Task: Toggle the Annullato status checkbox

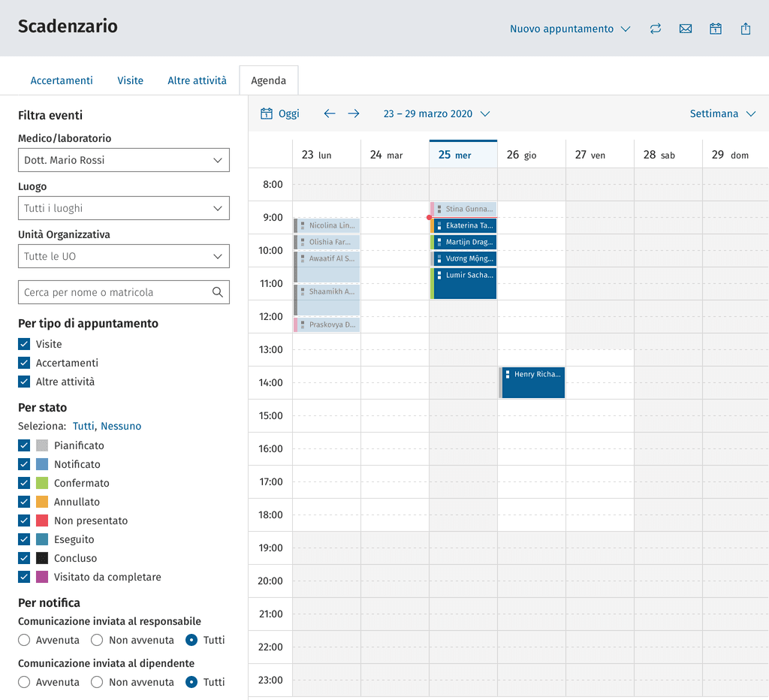Action: [x=24, y=502]
